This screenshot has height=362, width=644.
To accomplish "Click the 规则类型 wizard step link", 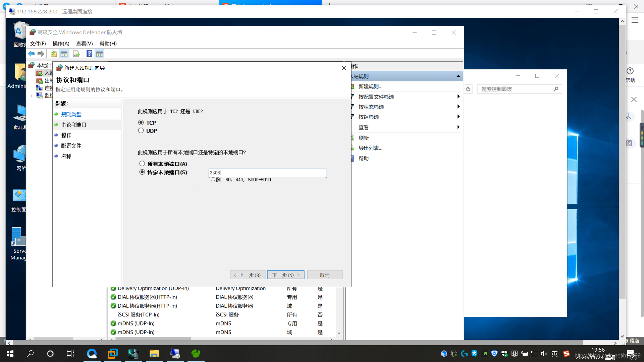I will [71, 114].
